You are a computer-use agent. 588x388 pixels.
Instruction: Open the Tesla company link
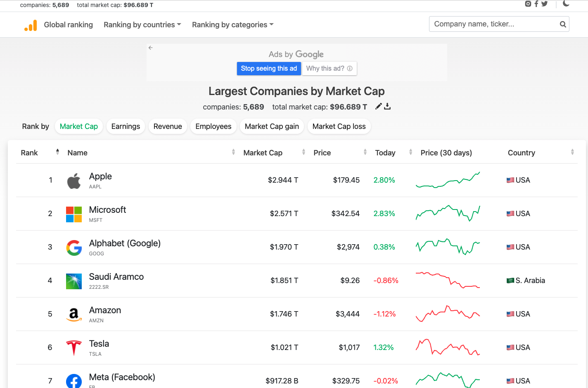click(x=99, y=344)
